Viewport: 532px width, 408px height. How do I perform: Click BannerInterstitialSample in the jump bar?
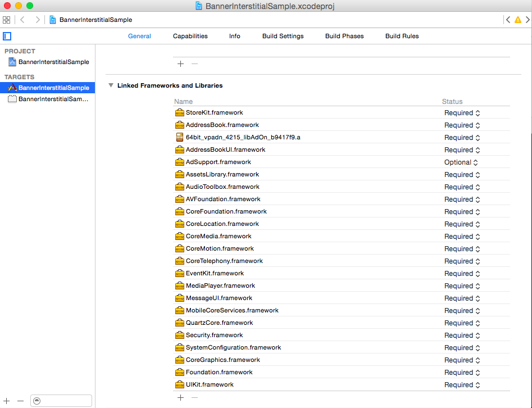(x=96, y=20)
